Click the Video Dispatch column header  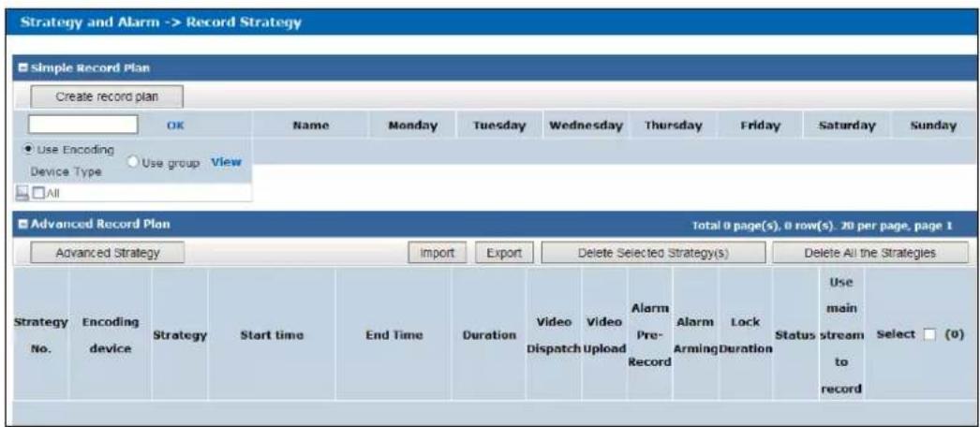pyautogui.click(x=554, y=335)
